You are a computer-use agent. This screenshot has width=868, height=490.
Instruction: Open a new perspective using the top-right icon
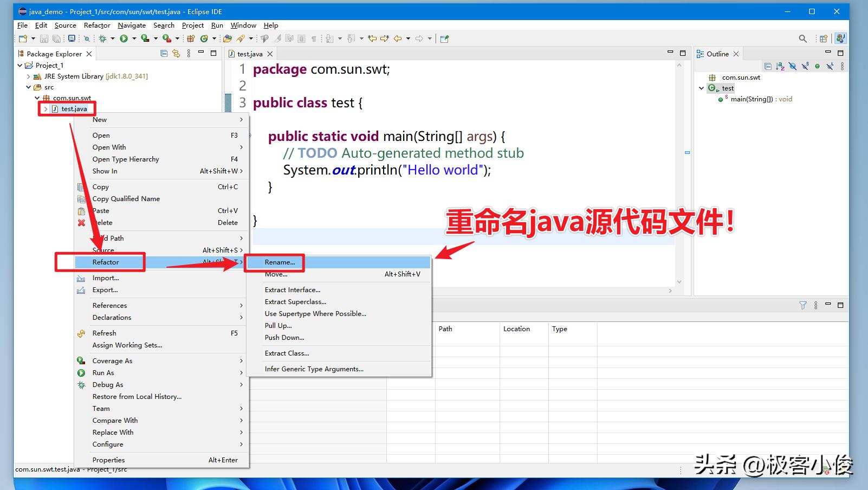click(x=823, y=38)
